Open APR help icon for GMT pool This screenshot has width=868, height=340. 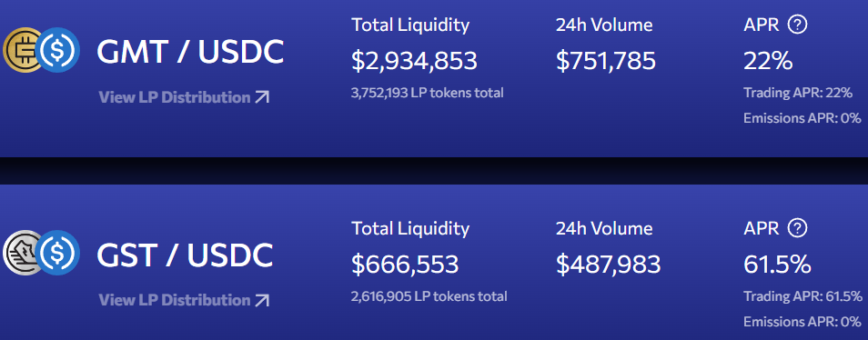(797, 25)
